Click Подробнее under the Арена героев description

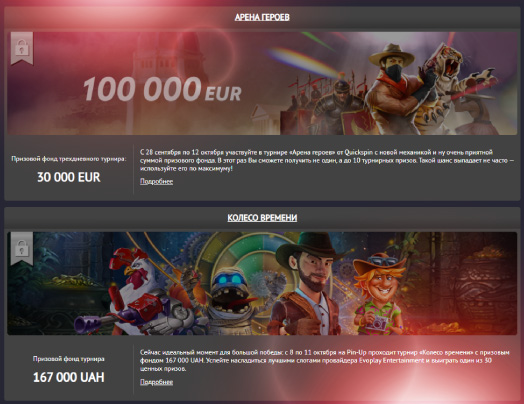(x=156, y=181)
